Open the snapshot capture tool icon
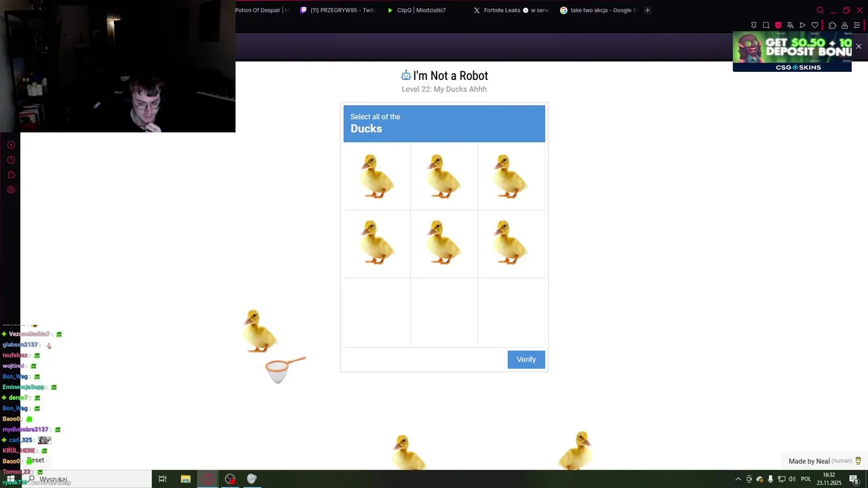Screen dimensions: 868x488 766,25
